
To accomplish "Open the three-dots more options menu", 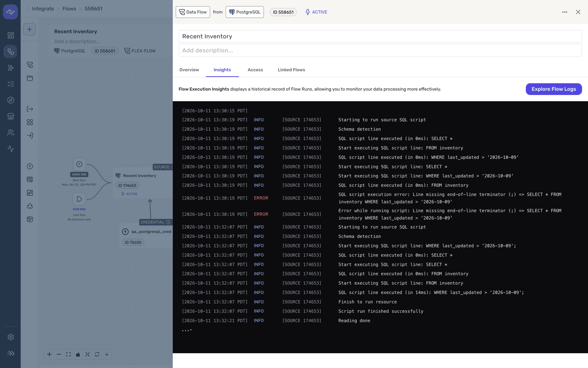I will (x=565, y=12).
